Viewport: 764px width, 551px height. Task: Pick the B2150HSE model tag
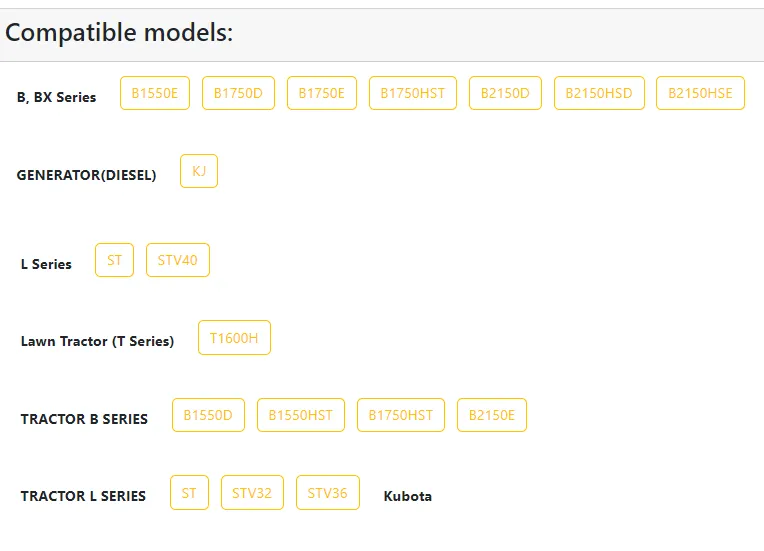[x=700, y=93]
